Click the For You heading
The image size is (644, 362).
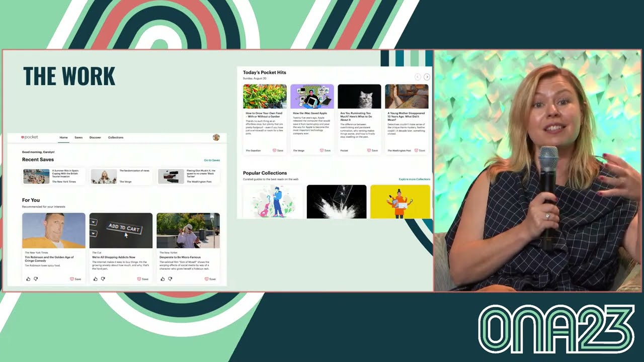(x=31, y=200)
